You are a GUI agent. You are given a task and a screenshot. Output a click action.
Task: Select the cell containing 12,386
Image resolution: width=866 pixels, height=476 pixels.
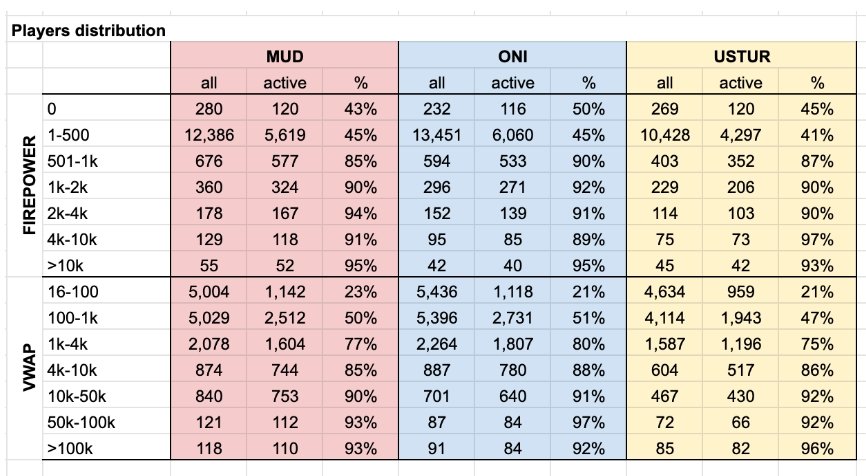pos(209,134)
